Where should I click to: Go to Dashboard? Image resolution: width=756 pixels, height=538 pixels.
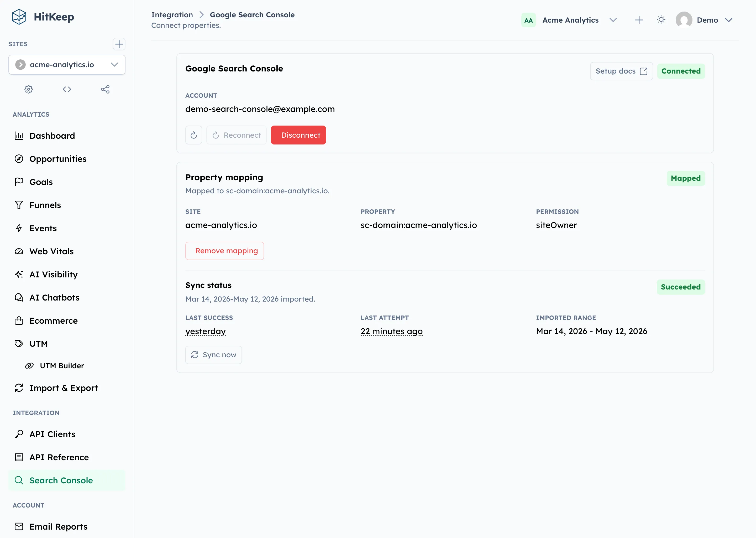(67, 136)
